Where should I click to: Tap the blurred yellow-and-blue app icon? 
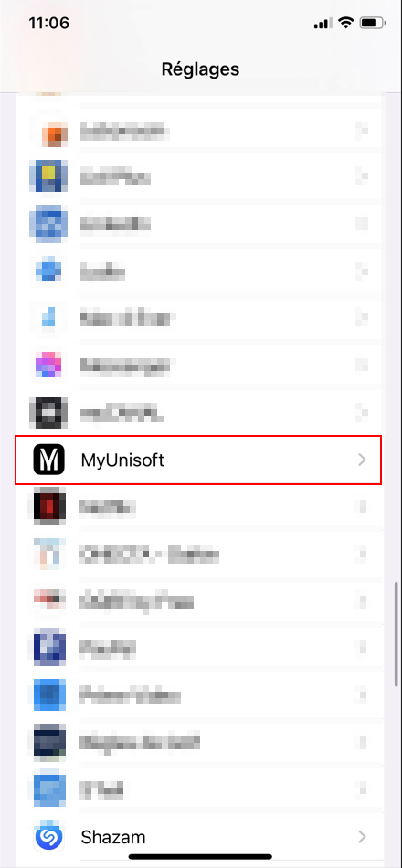click(48, 176)
